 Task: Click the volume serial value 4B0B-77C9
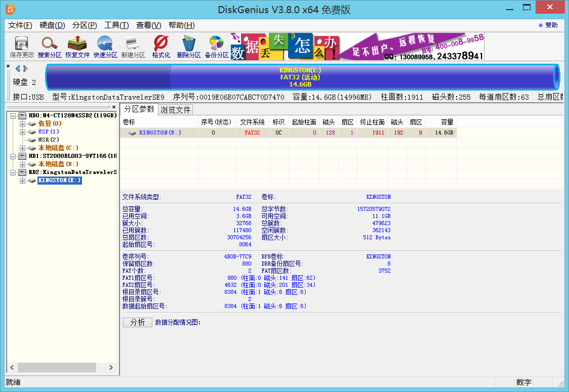tap(238, 257)
